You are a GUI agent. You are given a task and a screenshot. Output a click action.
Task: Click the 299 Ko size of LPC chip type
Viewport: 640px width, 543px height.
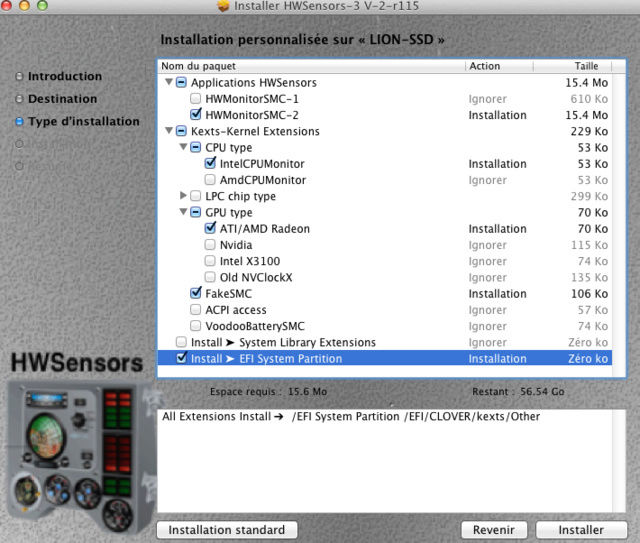tap(589, 196)
